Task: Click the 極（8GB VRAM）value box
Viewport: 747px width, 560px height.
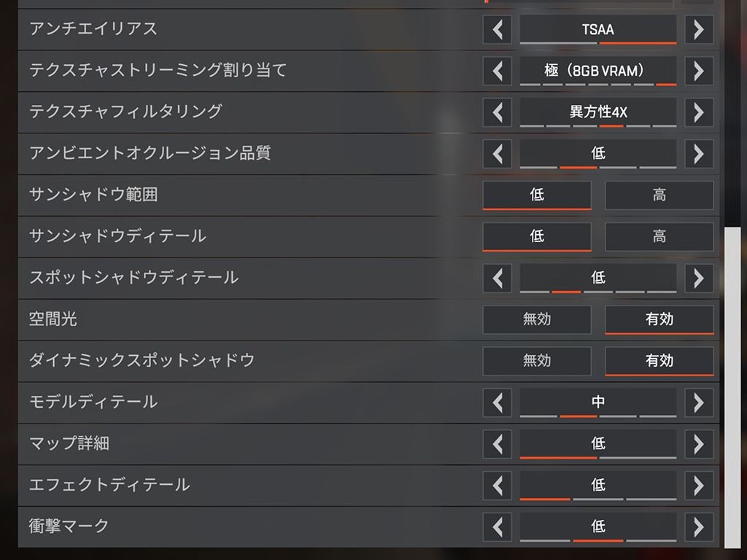Action: pyautogui.click(x=597, y=71)
